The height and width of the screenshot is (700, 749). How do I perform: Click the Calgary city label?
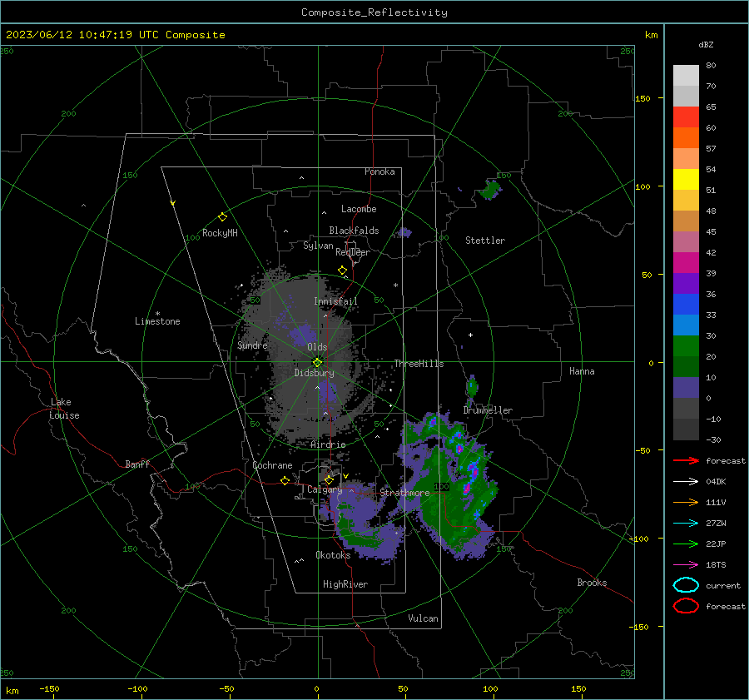325,489
